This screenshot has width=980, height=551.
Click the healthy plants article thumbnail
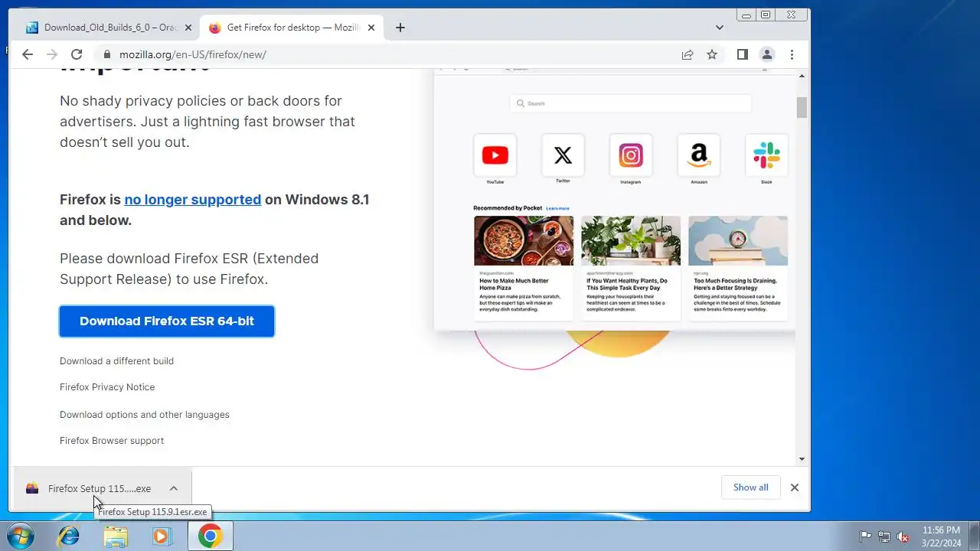[x=631, y=240]
